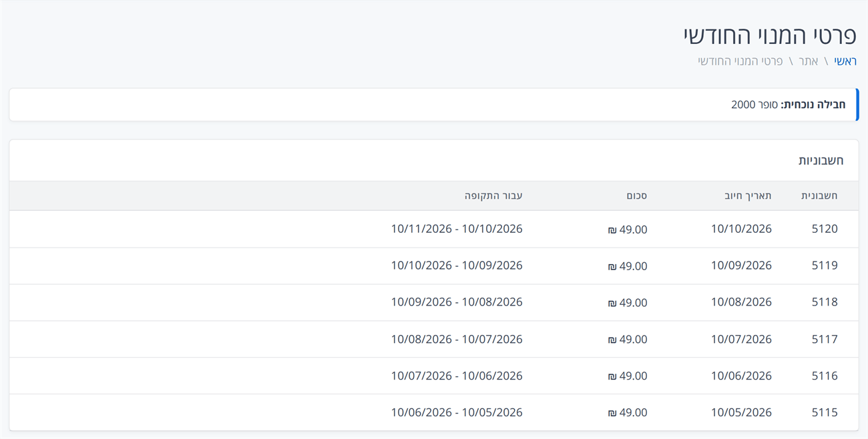Click the 49.00 ₪ amount for invoice 5116
Screen dimensions: 868x439
coord(627,376)
